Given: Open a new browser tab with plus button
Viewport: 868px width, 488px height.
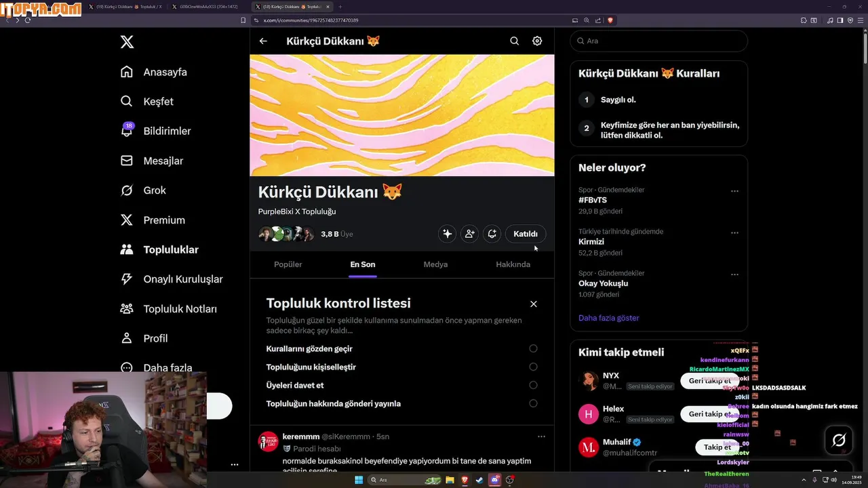Looking at the screenshot, I should point(340,6).
